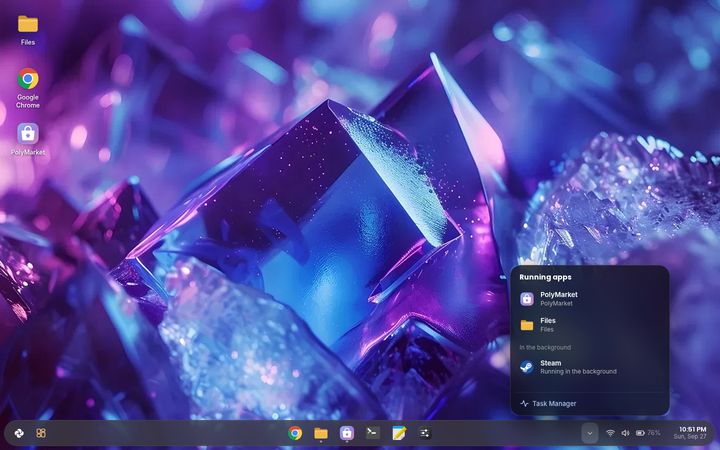Launch Google Chrome from the taskbar

pos(295,433)
